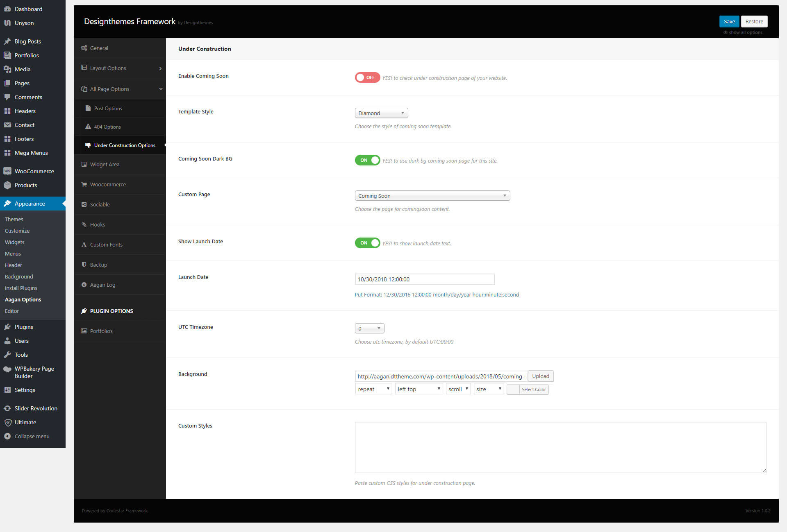Open the Headers menu in sidebar
This screenshot has width=787, height=532.
pyautogui.click(x=33, y=111)
